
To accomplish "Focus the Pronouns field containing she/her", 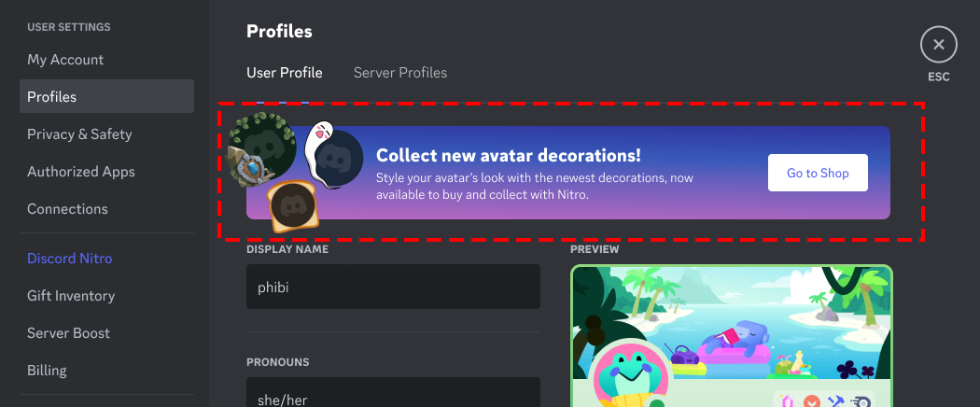I will click(393, 392).
